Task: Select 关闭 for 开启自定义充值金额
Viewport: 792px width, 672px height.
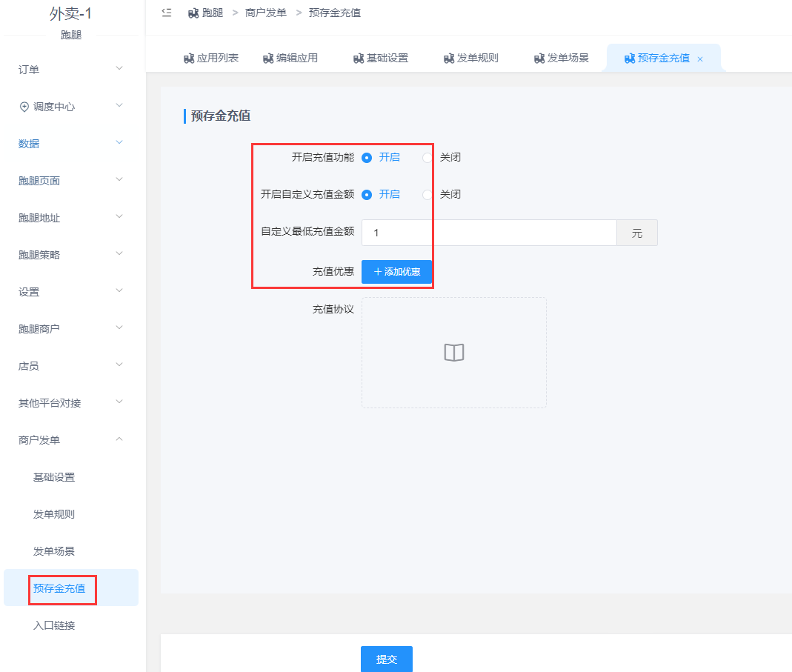Action: point(427,195)
